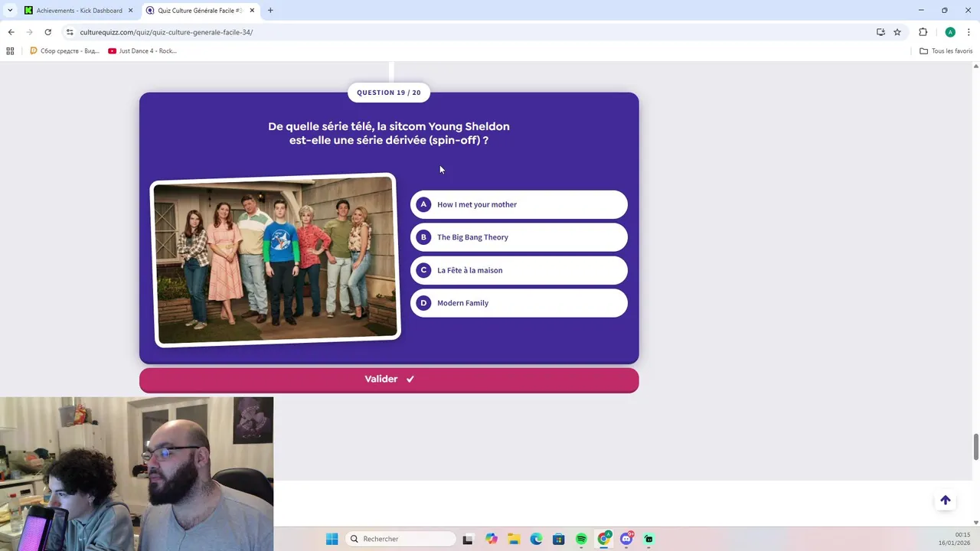Bookmark this page with the star
The image size is (980, 551).
pyautogui.click(x=897, y=32)
